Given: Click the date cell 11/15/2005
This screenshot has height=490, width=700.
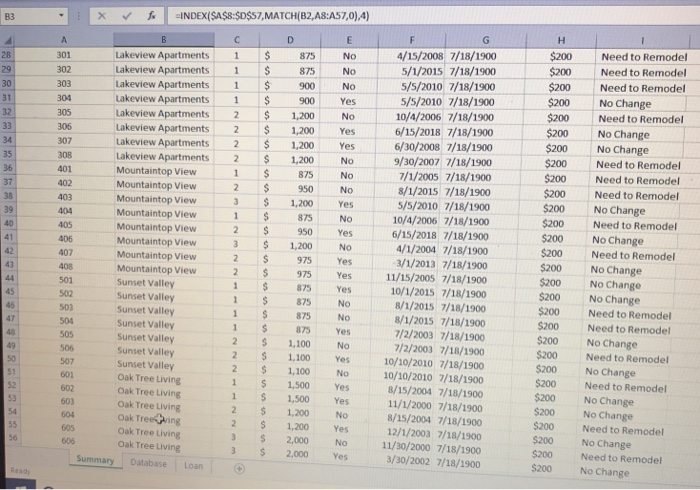Looking at the screenshot, I should click(410, 278).
